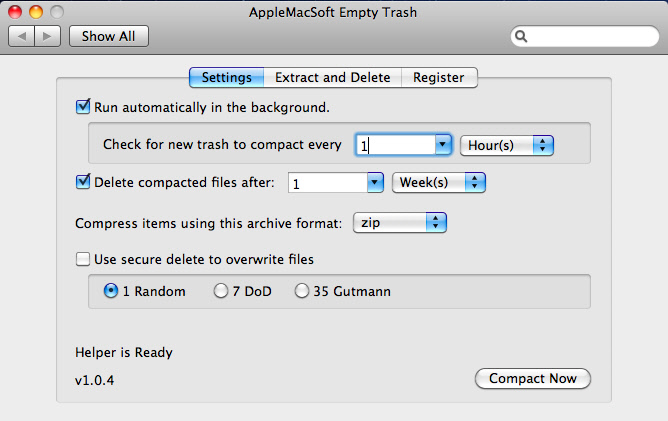Open the Week(s) unit popup menu
The width and height of the screenshot is (668, 421).
tap(438, 182)
